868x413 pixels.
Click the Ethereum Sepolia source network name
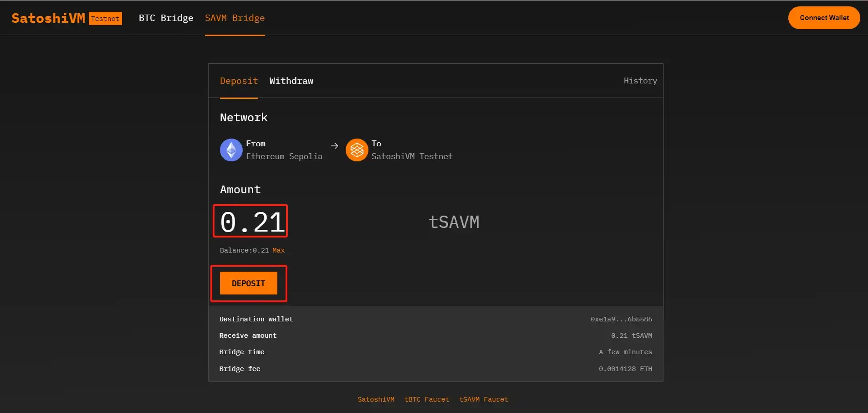(284, 156)
